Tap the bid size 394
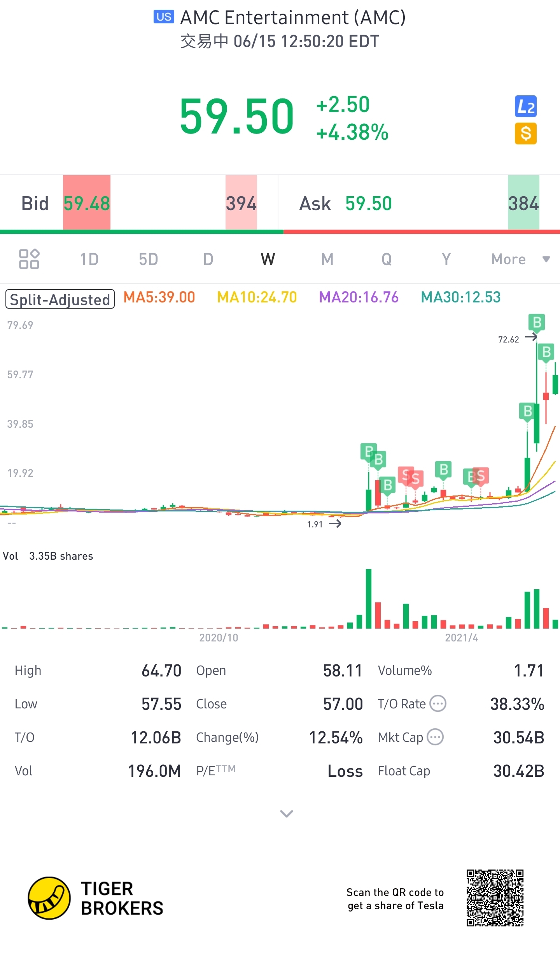The width and height of the screenshot is (560, 961). [x=241, y=203]
